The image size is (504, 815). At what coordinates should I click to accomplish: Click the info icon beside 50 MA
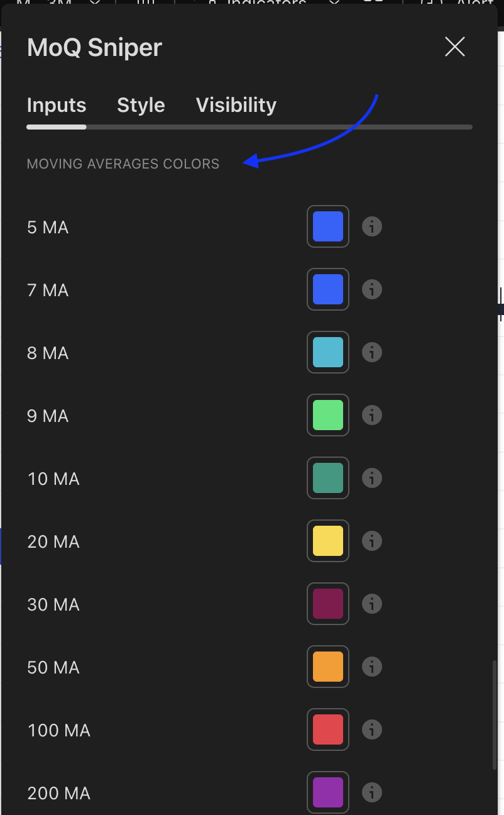click(x=372, y=667)
